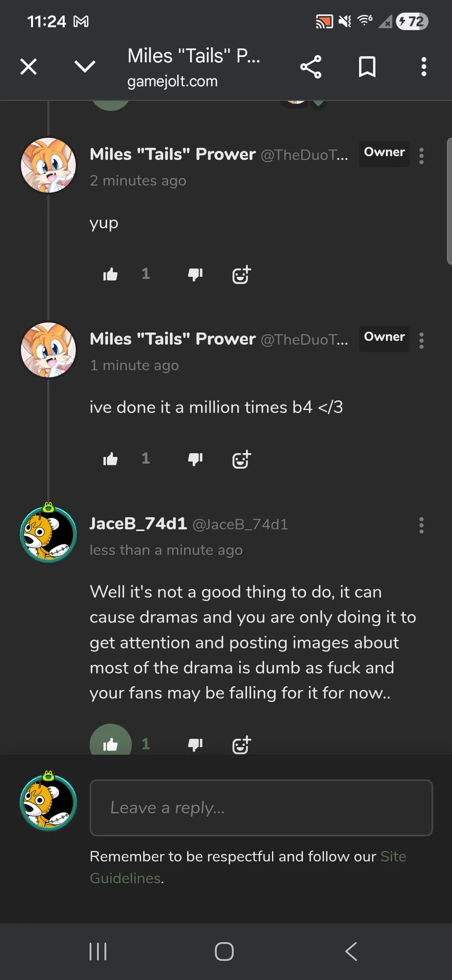The width and height of the screenshot is (452, 980).
Task: Close the in-app browser tab
Action: (29, 66)
